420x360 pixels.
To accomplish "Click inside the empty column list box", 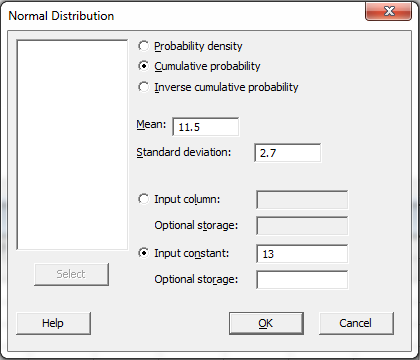I will point(72,145).
